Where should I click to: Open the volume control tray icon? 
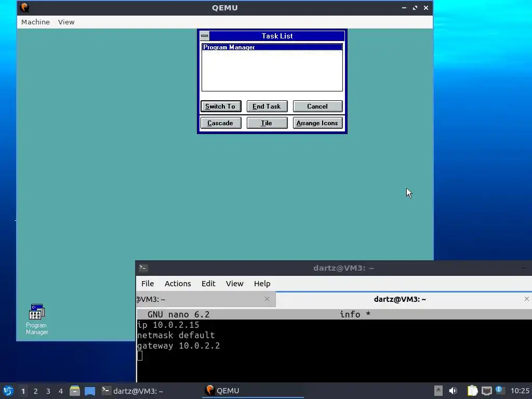[x=453, y=391]
